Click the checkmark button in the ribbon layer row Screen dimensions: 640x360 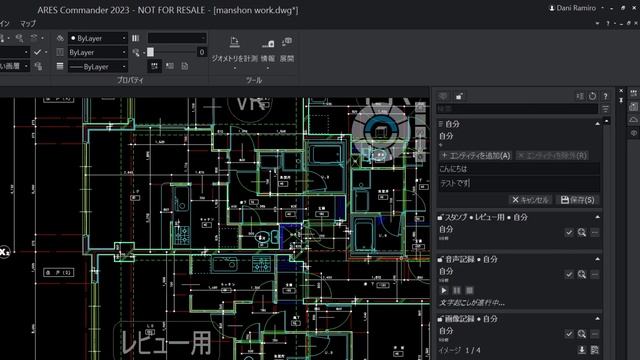click(38, 52)
